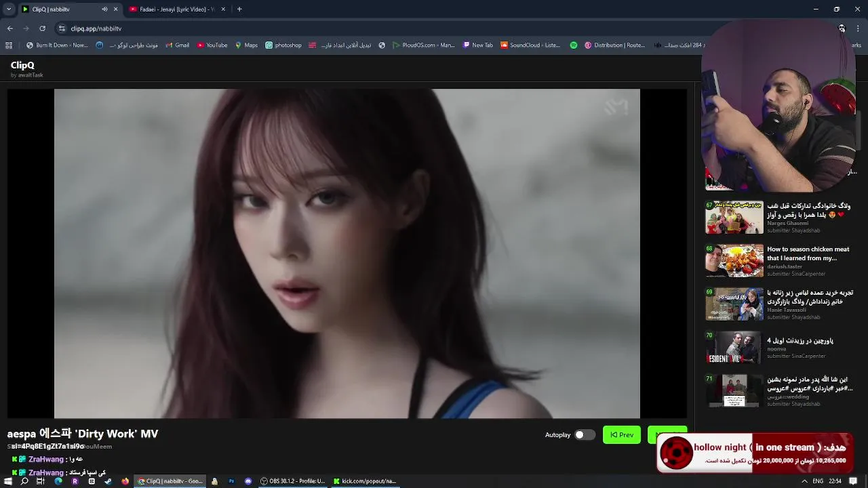Viewport: 868px width, 488px height.
Task: Click channel name 'noonva'
Action: pyautogui.click(x=776, y=349)
